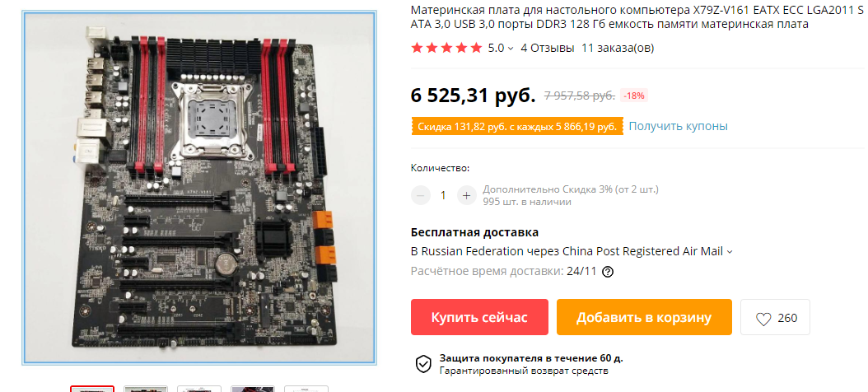Image resolution: width=868 pixels, height=392 pixels.
Task: Click the buyer protection shield icon
Action: click(423, 364)
